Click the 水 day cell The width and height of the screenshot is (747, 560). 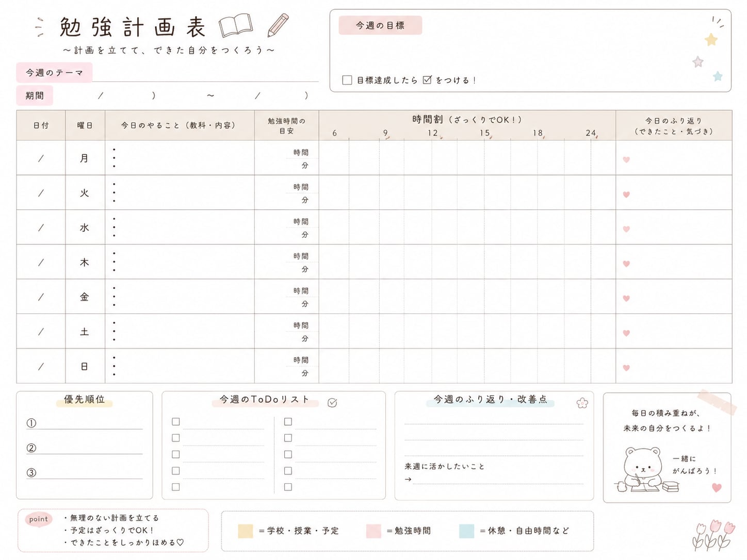(85, 227)
